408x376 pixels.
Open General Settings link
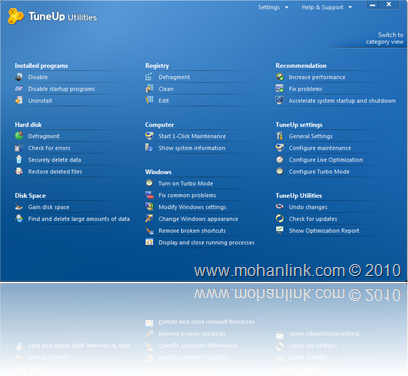(311, 136)
